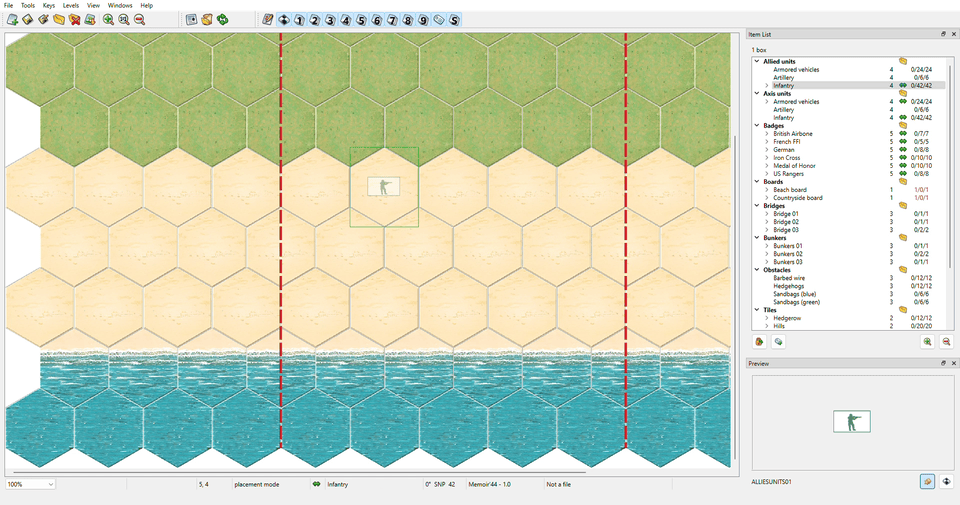Open the Levels menu
This screenshot has height=505, width=960.
pyautogui.click(x=71, y=6)
